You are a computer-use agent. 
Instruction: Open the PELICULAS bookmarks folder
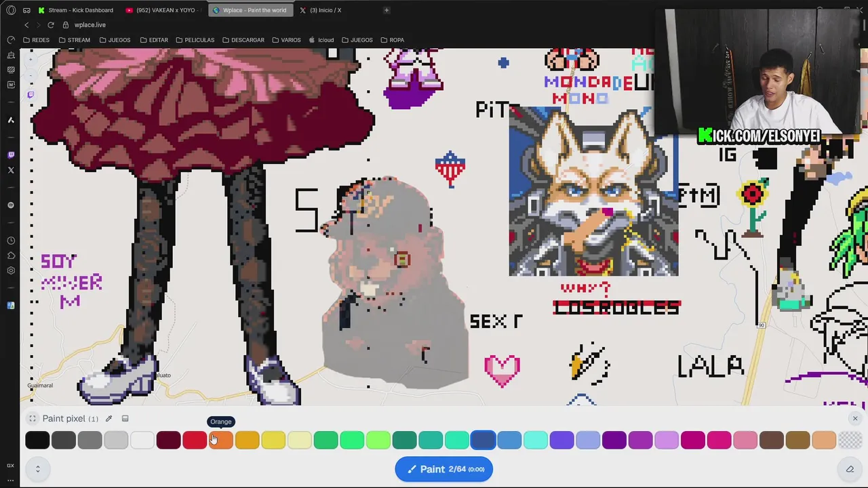(195, 40)
